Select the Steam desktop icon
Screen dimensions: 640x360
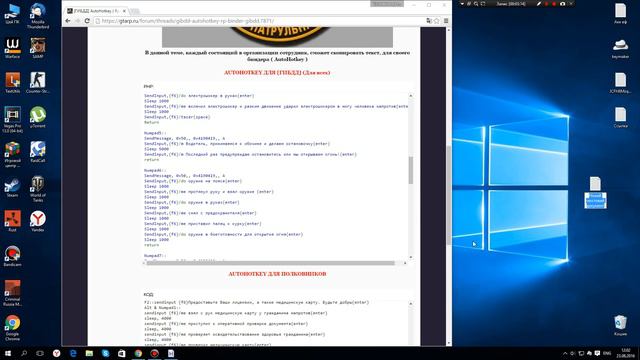[12, 187]
